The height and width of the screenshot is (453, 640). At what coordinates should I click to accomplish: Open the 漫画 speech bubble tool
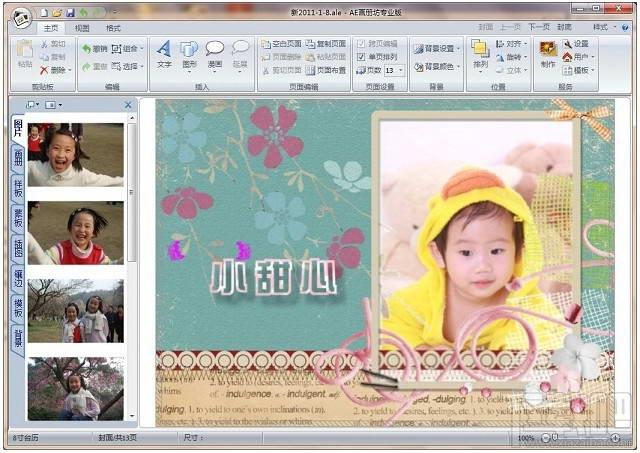(x=215, y=54)
